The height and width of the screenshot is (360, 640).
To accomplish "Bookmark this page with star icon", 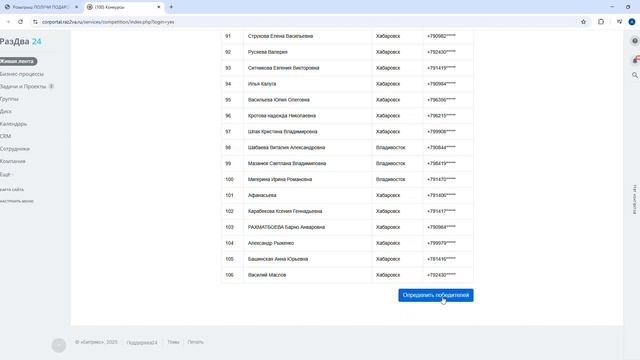I will tap(583, 22).
